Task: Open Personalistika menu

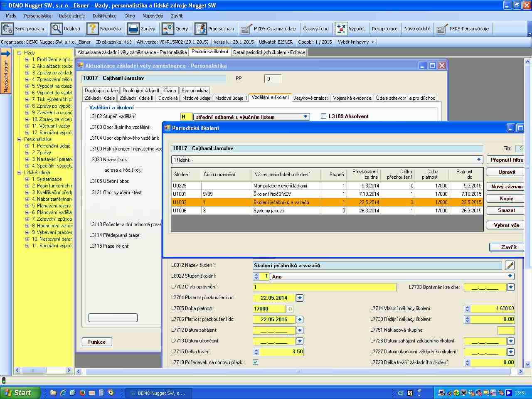Action: (37, 16)
